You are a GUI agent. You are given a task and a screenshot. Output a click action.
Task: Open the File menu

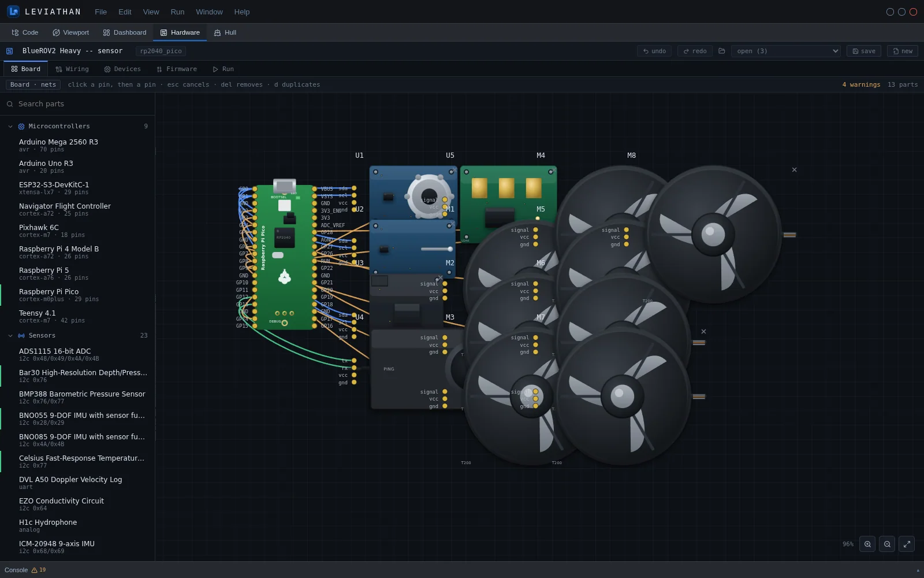tap(100, 12)
